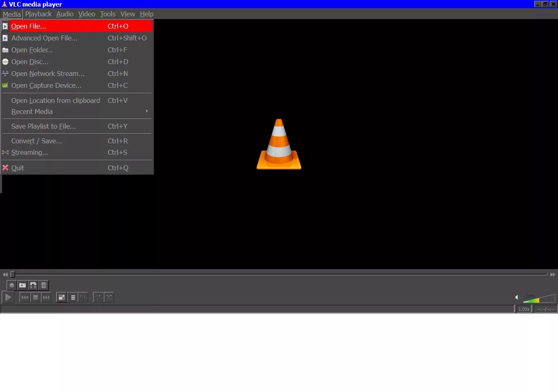558x392 pixels.
Task: Select Open Folder... menu entry
Action: (x=77, y=50)
